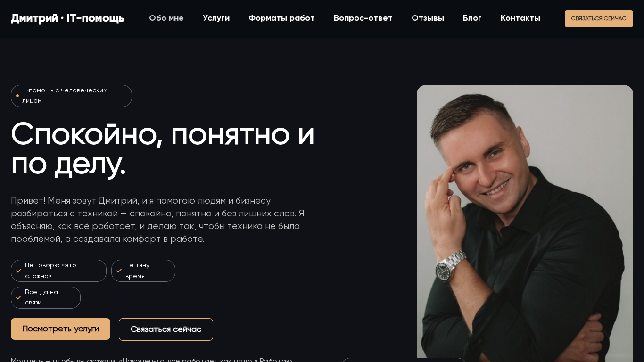Select Вопрос-ответ in the navigation

coord(363,18)
